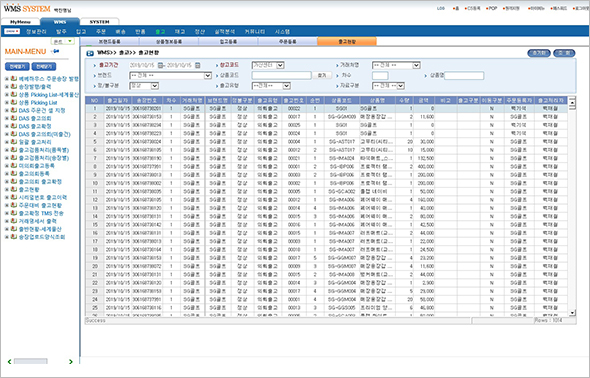Open the end date calendar picker
590x378 pixels.
198,65
